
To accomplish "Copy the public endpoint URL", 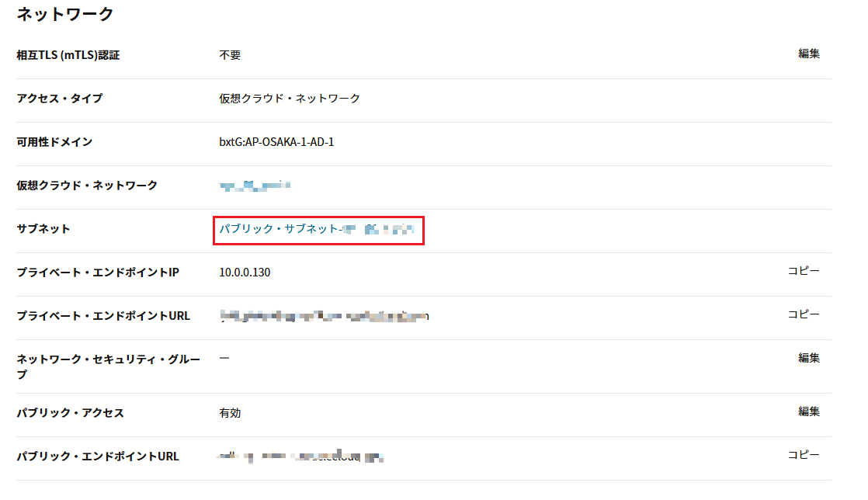I will [x=804, y=455].
